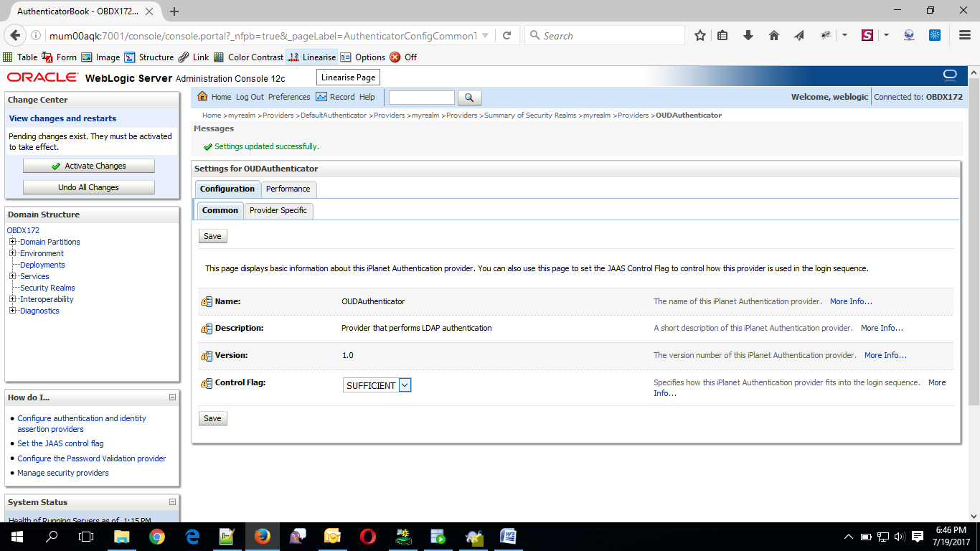
Task: Open the Structure accessibility toolbar item
Action: (x=149, y=57)
